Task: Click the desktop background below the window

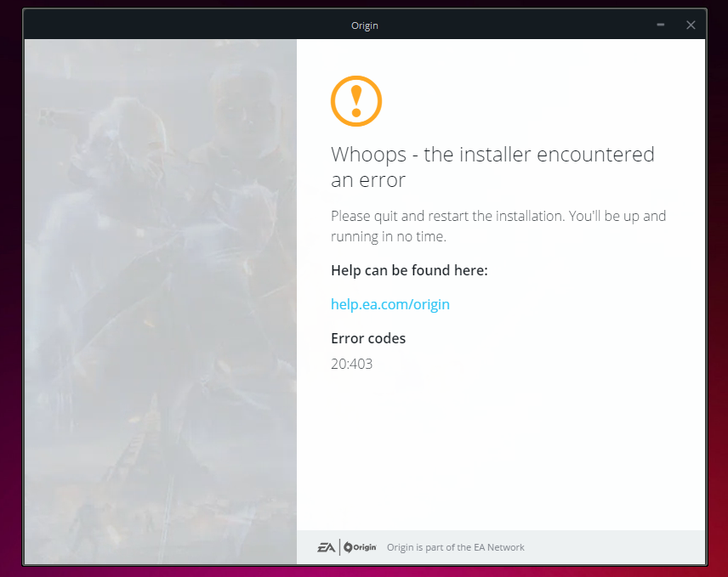Action: 364,571
